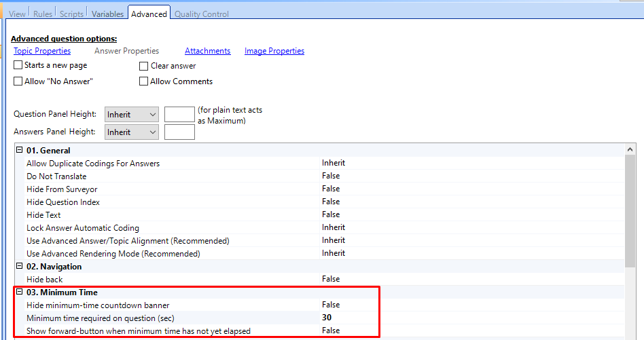Open Answers Panel Height dropdown

(131, 132)
